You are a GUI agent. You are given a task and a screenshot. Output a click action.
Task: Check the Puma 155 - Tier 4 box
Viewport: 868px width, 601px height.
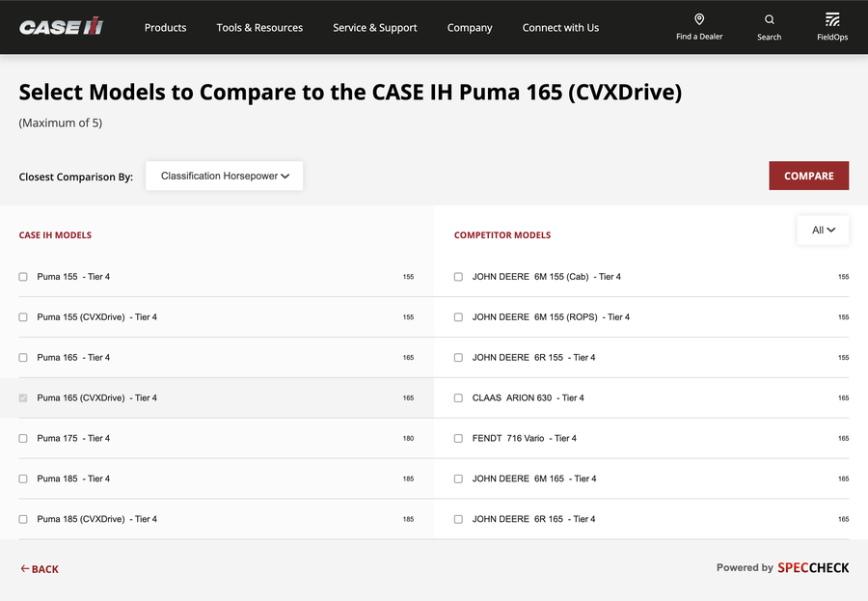coord(23,277)
